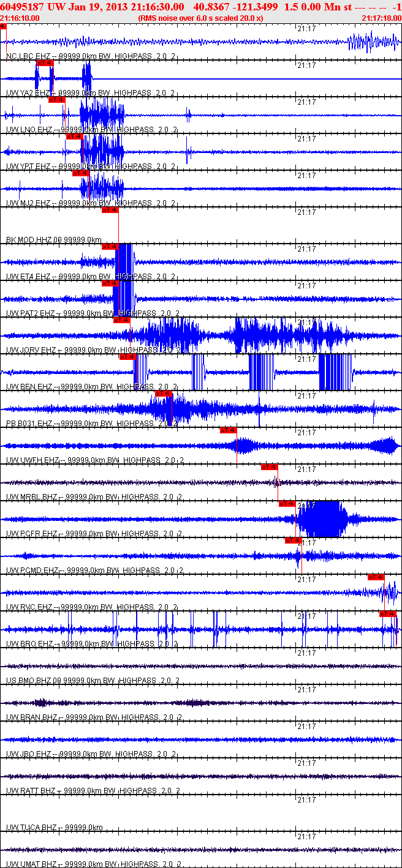This screenshot has height=868, width=402.
Task: Select the red pick flag on UW PAT2 trace
Action: 110,283
